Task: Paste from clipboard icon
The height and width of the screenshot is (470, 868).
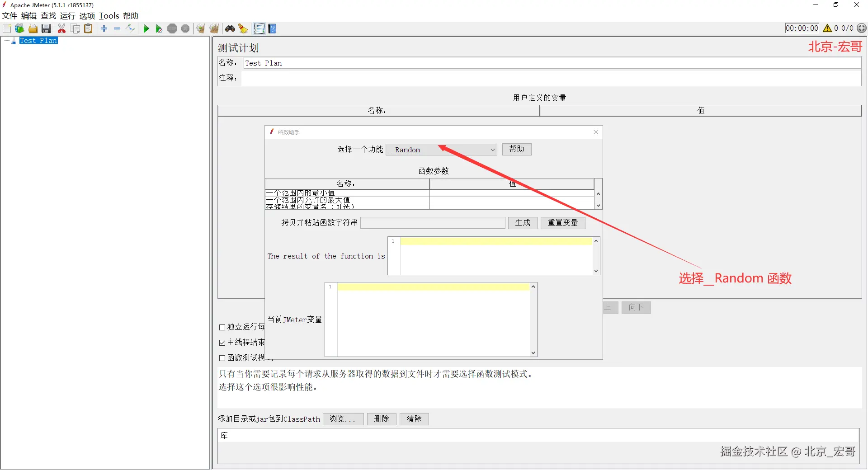Action: point(89,28)
